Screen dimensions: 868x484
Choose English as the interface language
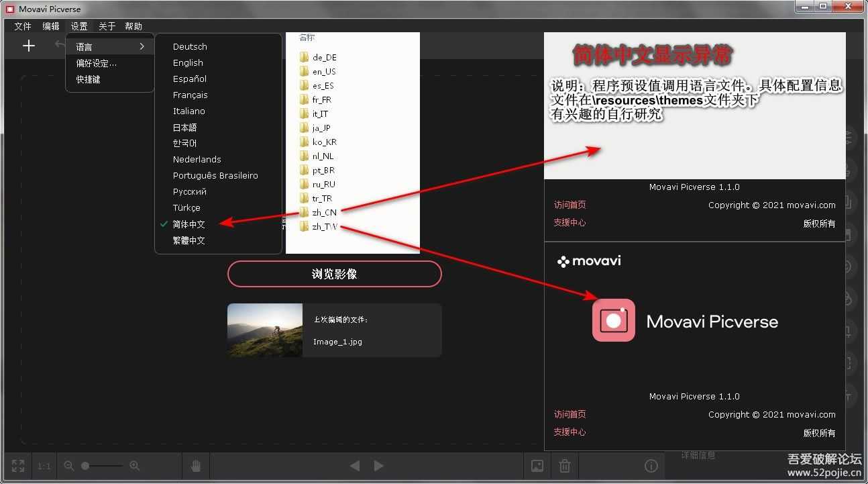(188, 62)
